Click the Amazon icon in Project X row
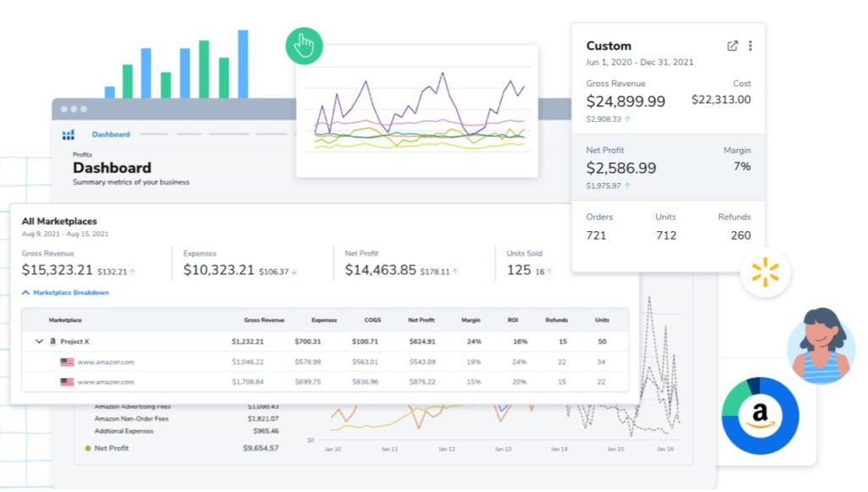This screenshot has height=492, width=868. (x=53, y=341)
